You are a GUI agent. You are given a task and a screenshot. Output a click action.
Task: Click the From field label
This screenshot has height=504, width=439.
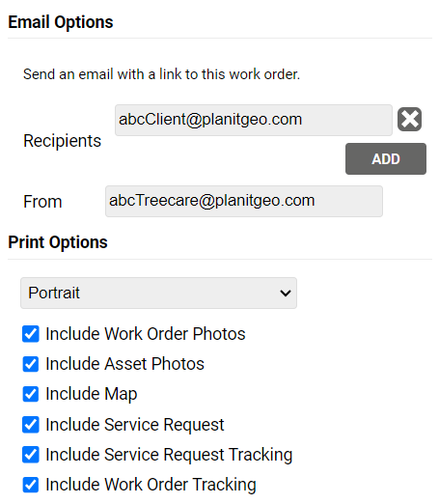(42, 202)
